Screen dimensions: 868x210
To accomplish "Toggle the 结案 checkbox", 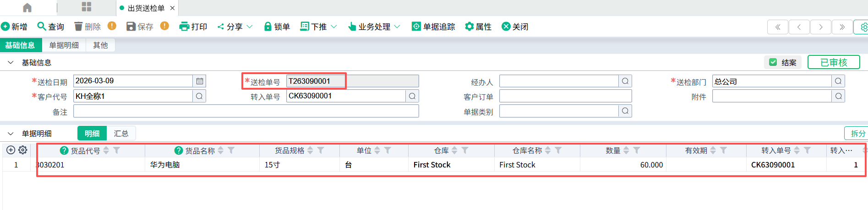I will coord(773,62).
